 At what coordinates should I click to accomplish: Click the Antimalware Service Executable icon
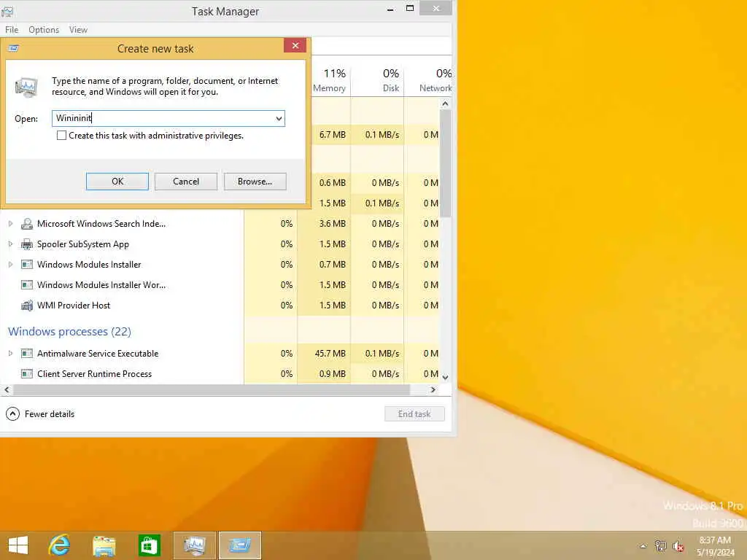[27, 354]
